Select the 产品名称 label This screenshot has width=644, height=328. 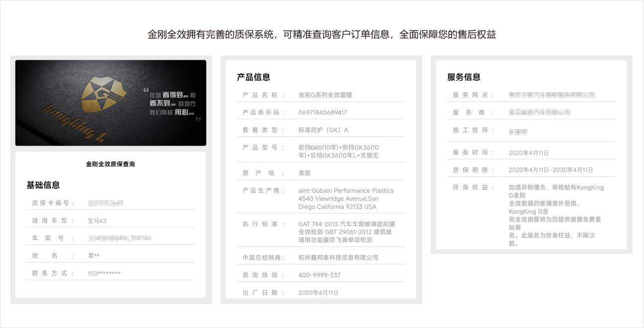coord(264,94)
